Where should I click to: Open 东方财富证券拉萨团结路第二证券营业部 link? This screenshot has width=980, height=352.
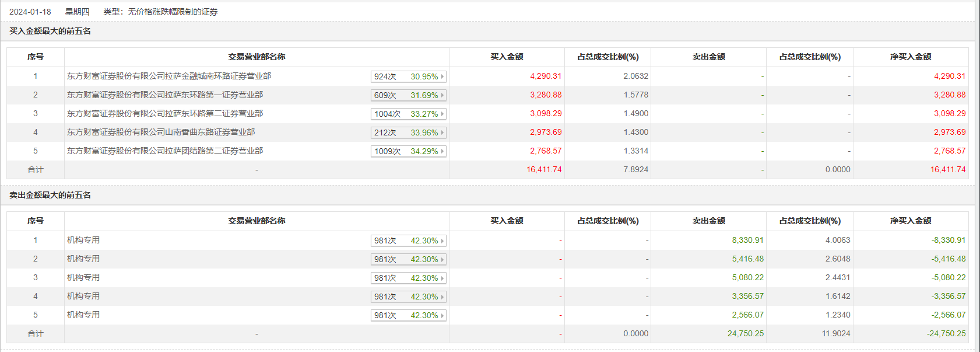point(165,151)
